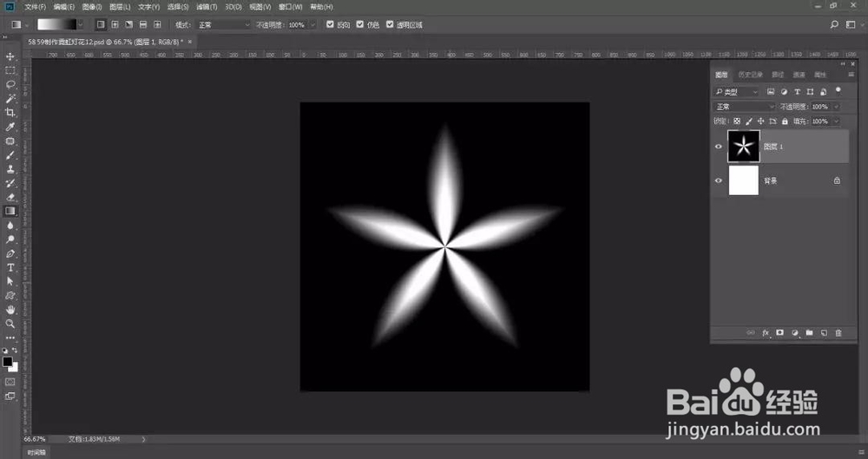Toggle the 仿色 checkbox

pyautogui.click(x=360, y=24)
